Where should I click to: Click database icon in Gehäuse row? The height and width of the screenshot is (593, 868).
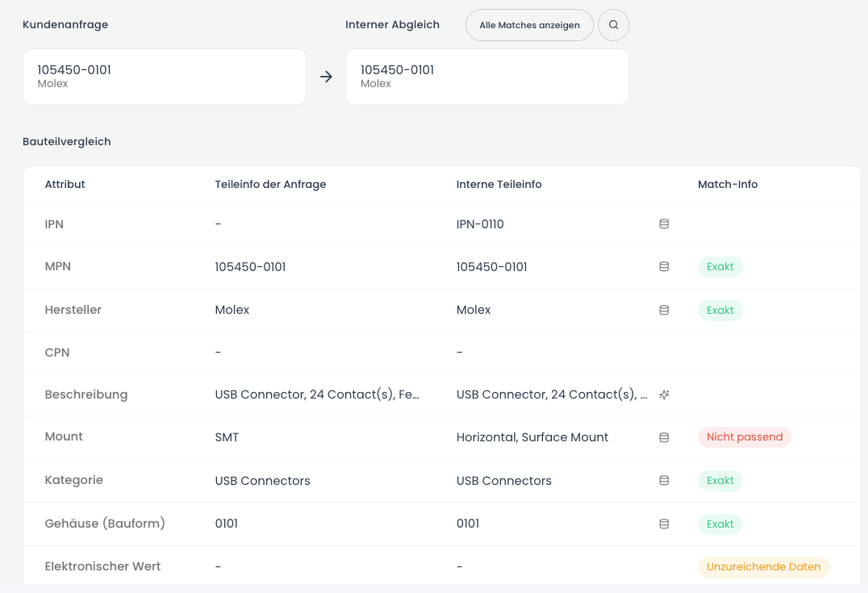[664, 524]
